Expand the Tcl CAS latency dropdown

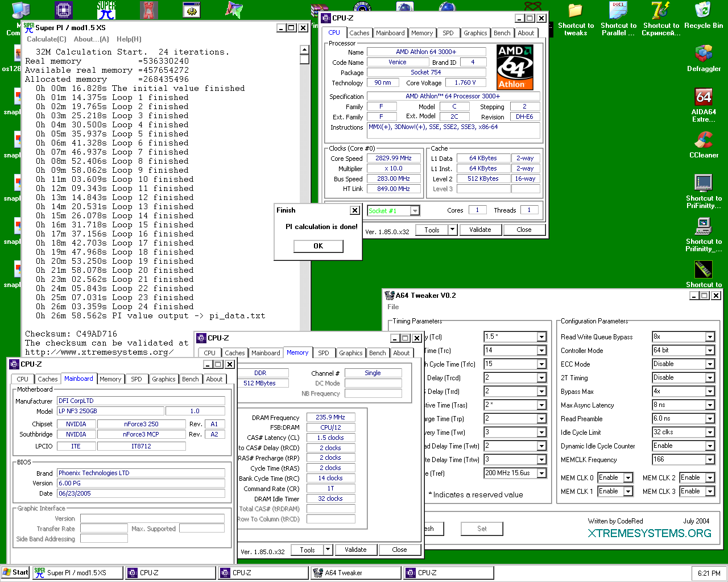(x=541, y=337)
